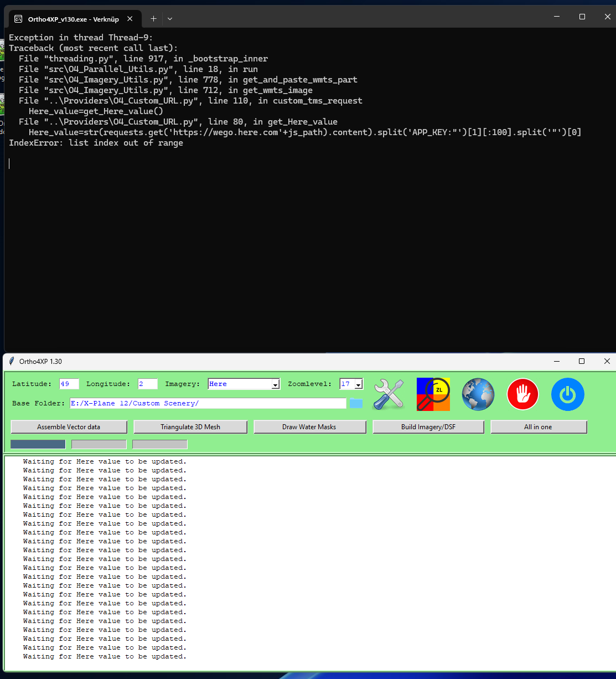This screenshot has width=616, height=679.
Task: Run the All in one button
Action: (538, 427)
